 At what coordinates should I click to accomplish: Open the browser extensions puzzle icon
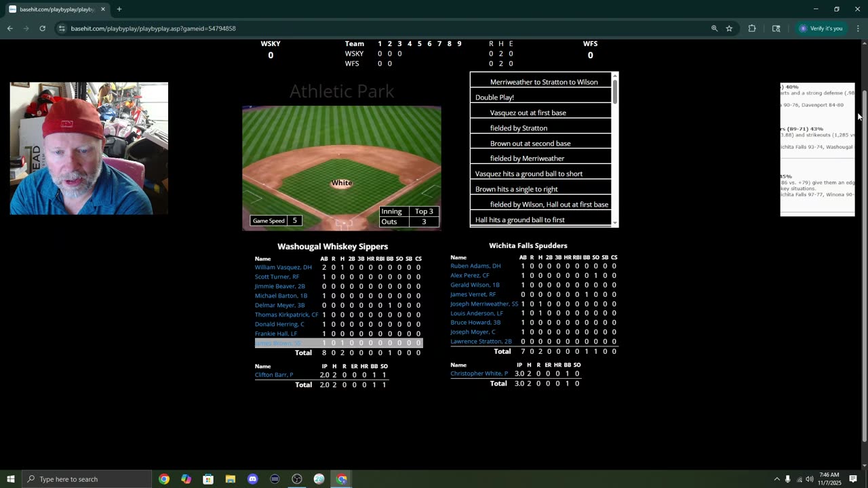point(752,28)
